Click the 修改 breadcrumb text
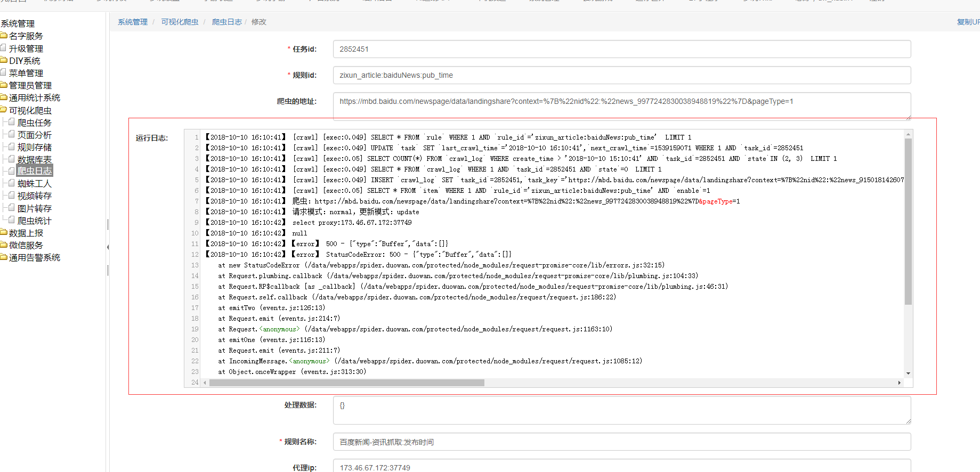 coord(259,22)
